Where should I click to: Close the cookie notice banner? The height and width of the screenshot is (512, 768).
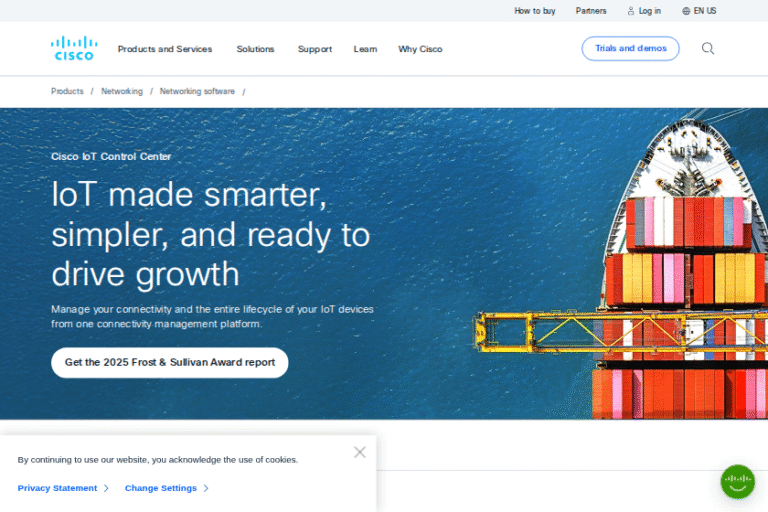tap(360, 452)
